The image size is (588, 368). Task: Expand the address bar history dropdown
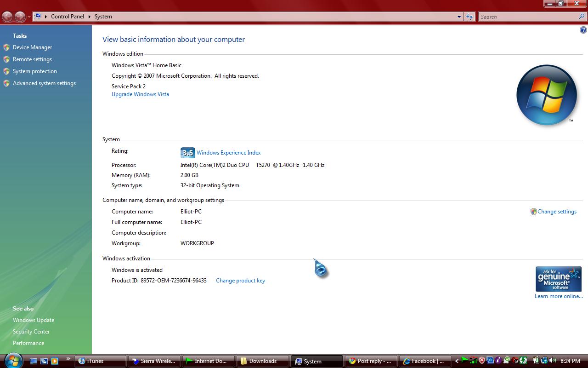pos(459,17)
